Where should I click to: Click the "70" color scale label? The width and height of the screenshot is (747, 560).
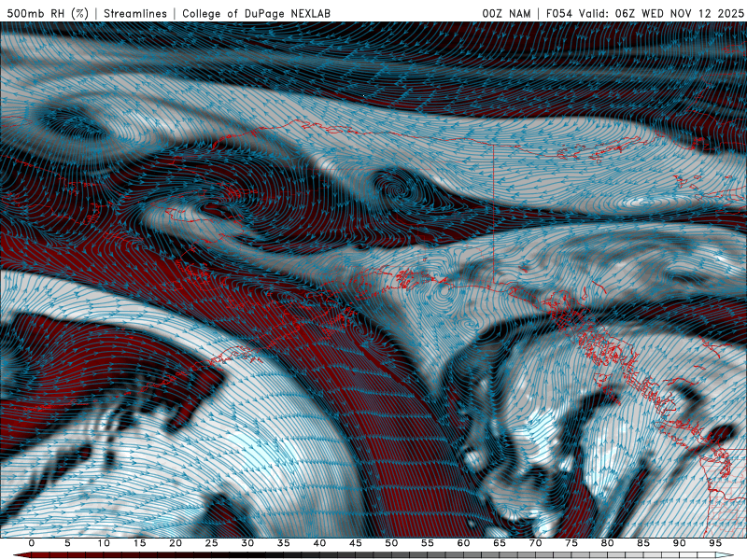coord(535,543)
